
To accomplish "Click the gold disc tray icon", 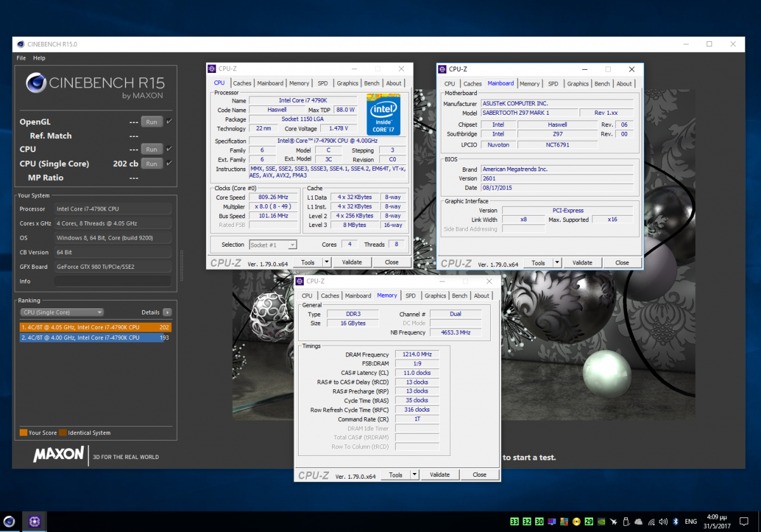I will coord(576,521).
